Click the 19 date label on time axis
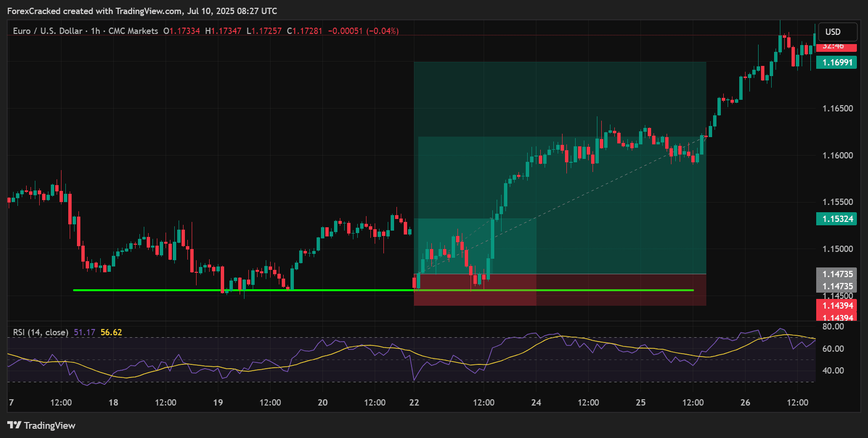Image resolution: width=868 pixels, height=438 pixels. point(218,403)
